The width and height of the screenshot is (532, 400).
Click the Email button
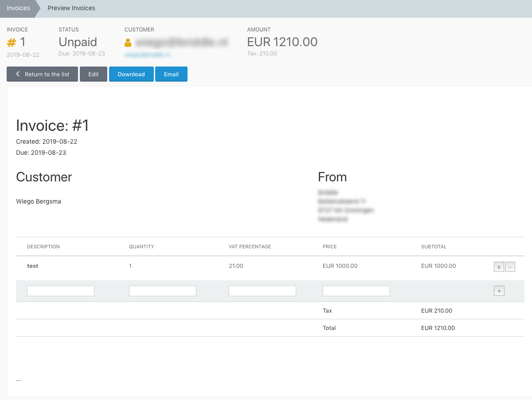coord(171,74)
